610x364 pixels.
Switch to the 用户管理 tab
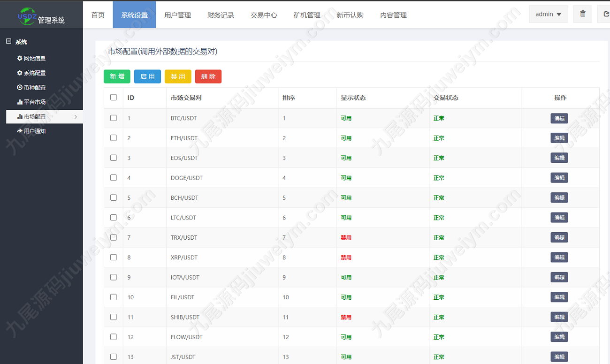[x=177, y=15]
